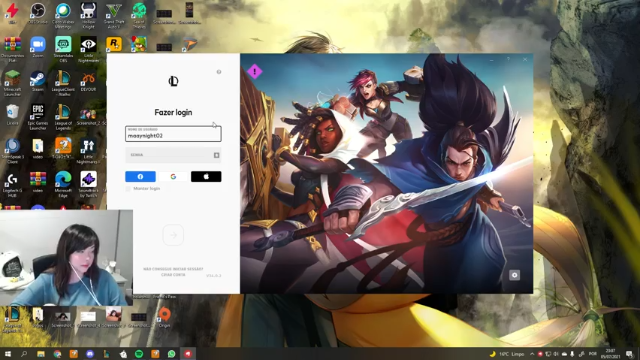The height and width of the screenshot is (360, 640).
Task: Open taskbar search magnifier
Action: (24, 354)
